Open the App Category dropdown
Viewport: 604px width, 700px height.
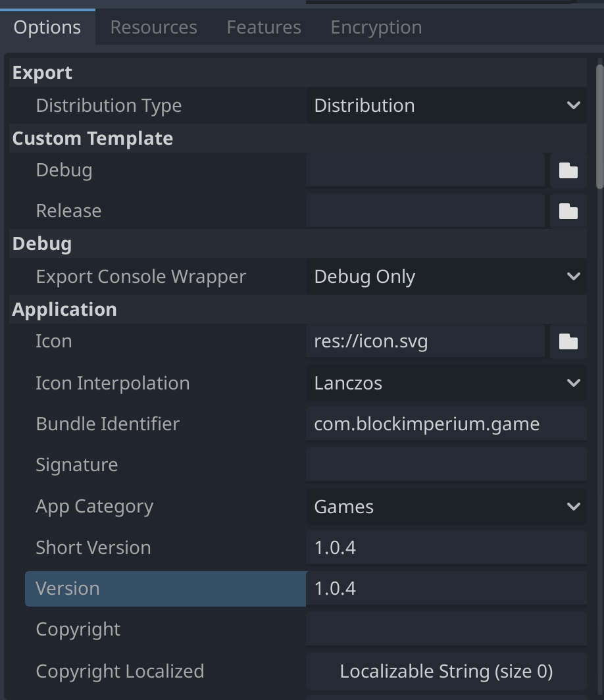pos(446,507)
